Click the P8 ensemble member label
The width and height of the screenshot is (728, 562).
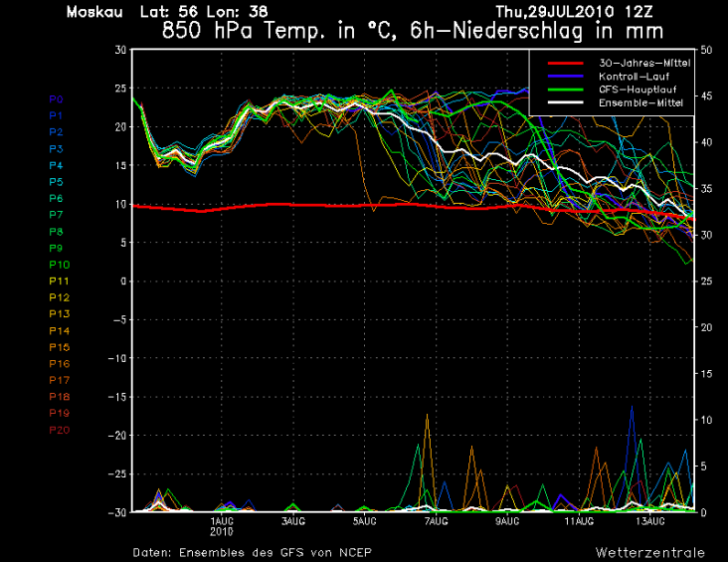[x=56, y=232]
